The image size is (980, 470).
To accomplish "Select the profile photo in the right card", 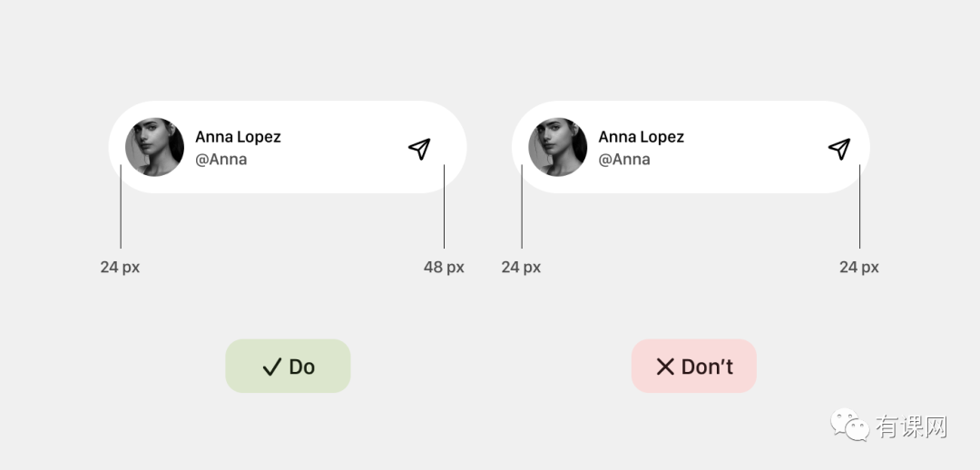I will coord(557,147).
